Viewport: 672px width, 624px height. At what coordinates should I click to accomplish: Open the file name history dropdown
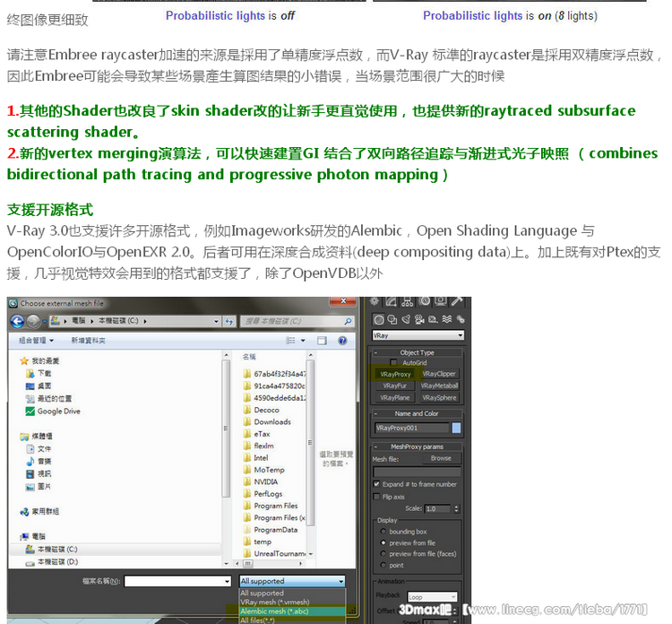coord(228,582)
